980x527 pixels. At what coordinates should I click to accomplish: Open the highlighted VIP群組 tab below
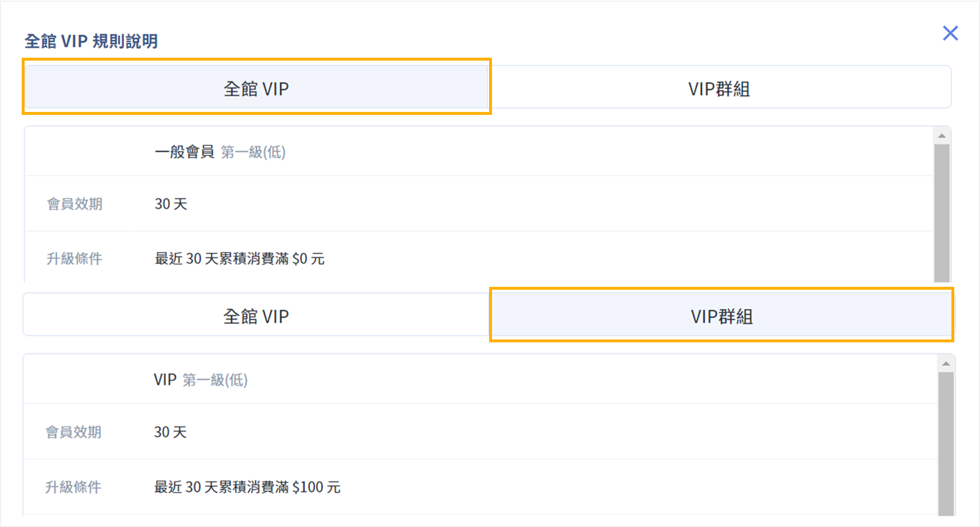(722, 315)
